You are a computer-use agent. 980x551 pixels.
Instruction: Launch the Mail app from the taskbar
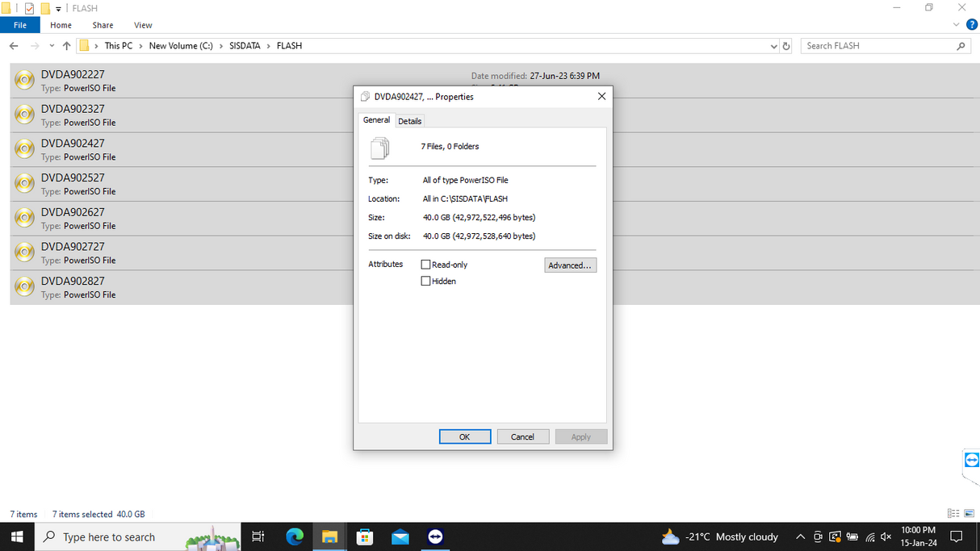coord(400,536)
